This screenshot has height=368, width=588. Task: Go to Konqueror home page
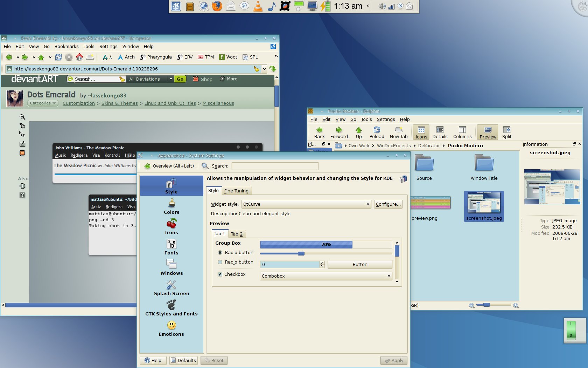tap(79, 57)
